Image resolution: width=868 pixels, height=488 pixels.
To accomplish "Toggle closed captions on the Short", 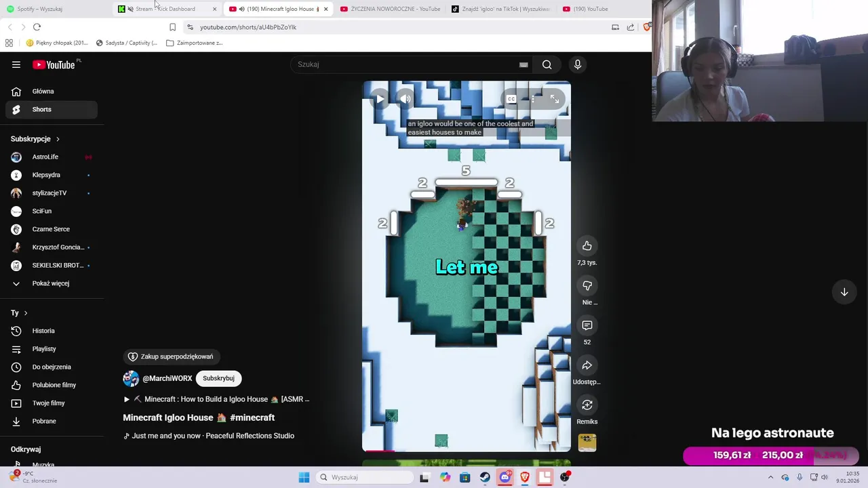I will [x=511, y=99].
